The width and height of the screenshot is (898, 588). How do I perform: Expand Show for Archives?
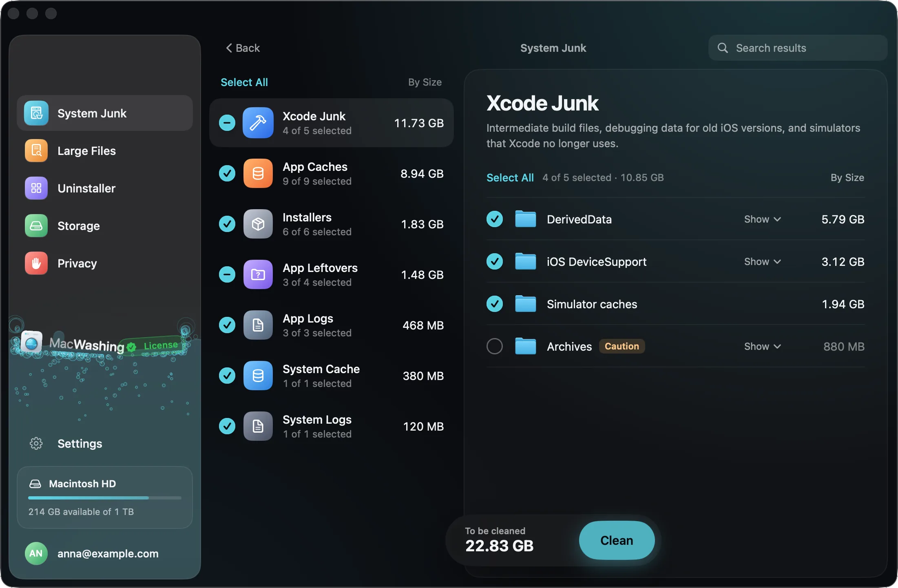pos(763,346)
